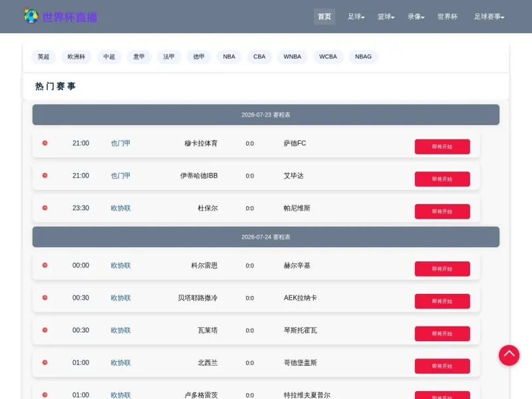Click clock icon in 伊蒂哈德IBB match row
Viewport: 532px width, 399px height.
click(x=45, y=176)
